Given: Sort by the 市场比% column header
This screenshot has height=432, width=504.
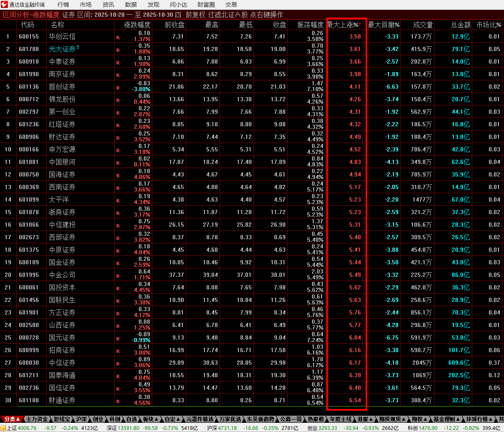Looking at the screenshot, I should coord(489,25).
